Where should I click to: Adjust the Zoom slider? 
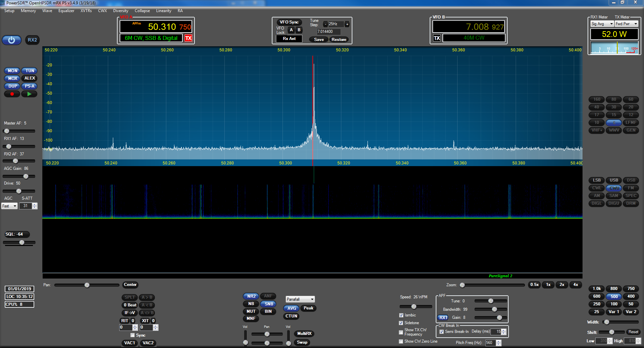pos(492,285)
